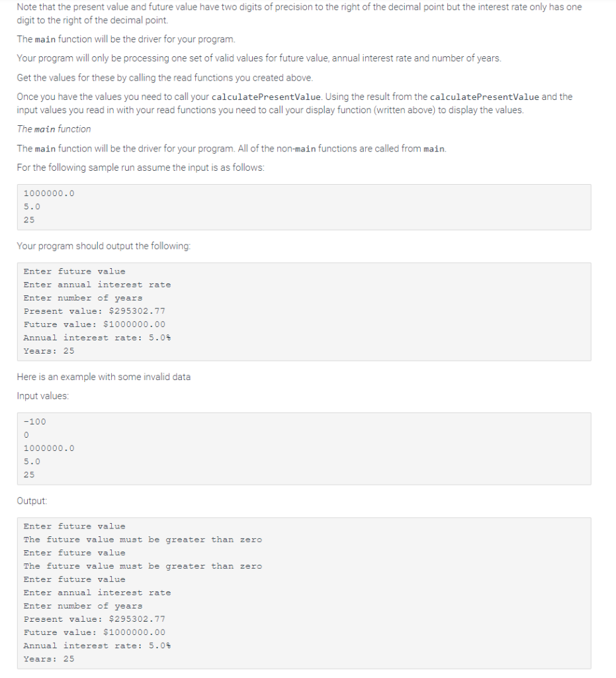Image resolution: width=616 pixels, height=678 pixels.
Task: Click the 'Input values:' label
Action: [x=43, y=396]
